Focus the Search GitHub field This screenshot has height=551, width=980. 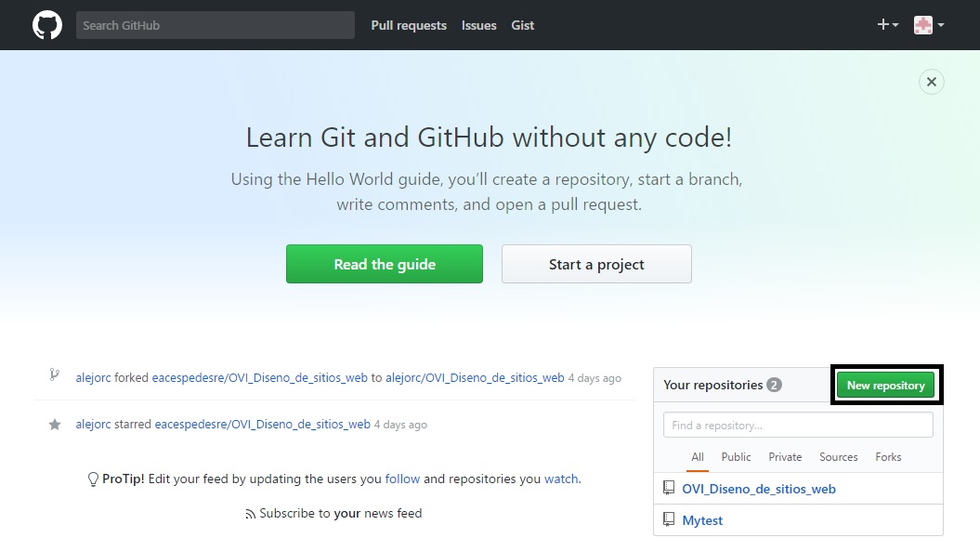(215, 25)
